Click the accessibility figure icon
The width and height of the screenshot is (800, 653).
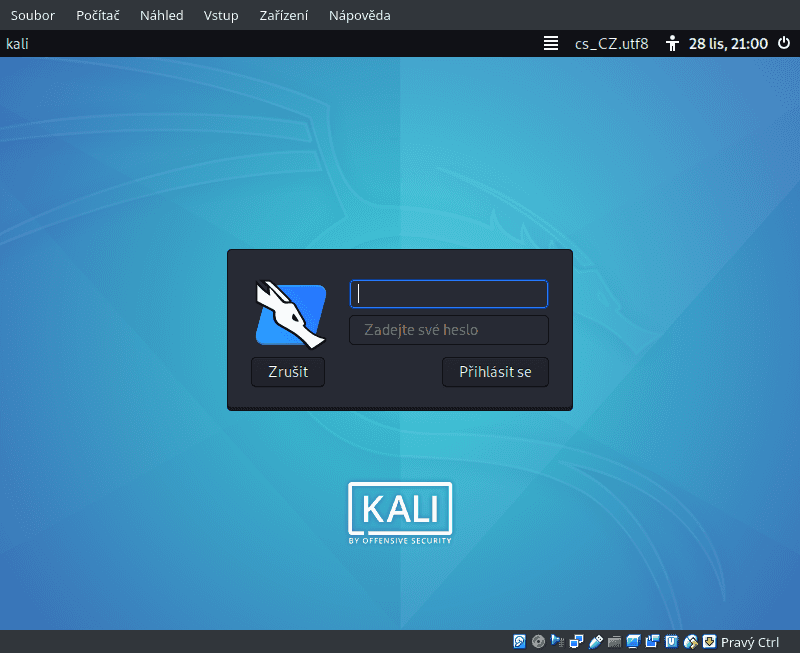672,43
